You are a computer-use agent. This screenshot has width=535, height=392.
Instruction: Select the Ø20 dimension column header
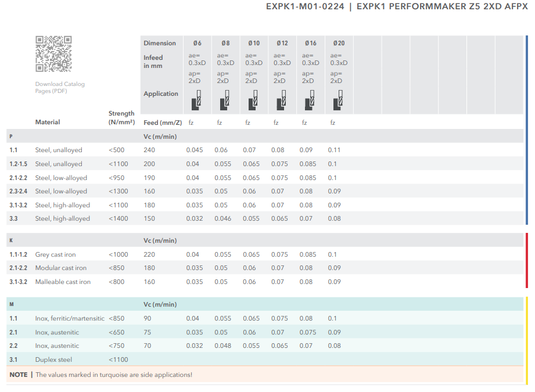click(338, 43)
